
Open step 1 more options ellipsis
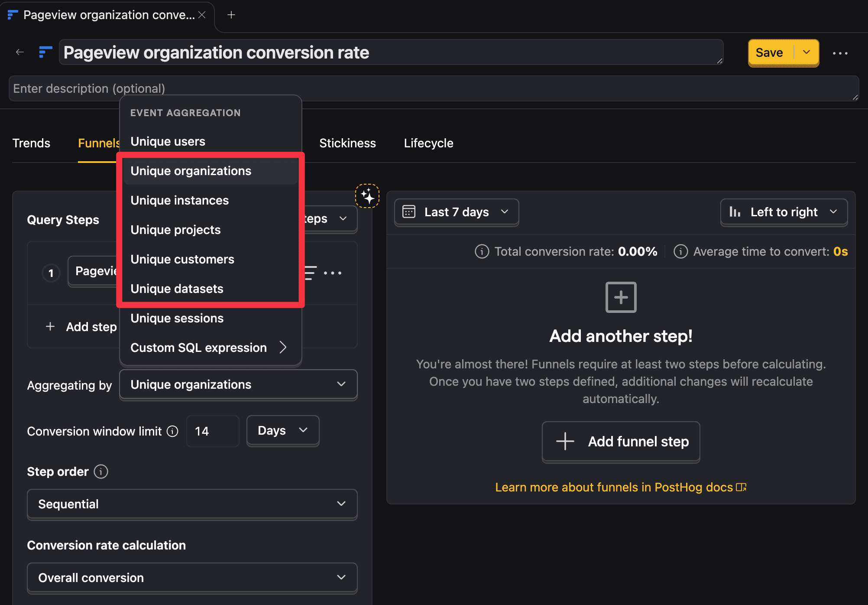tap(333, 273)
